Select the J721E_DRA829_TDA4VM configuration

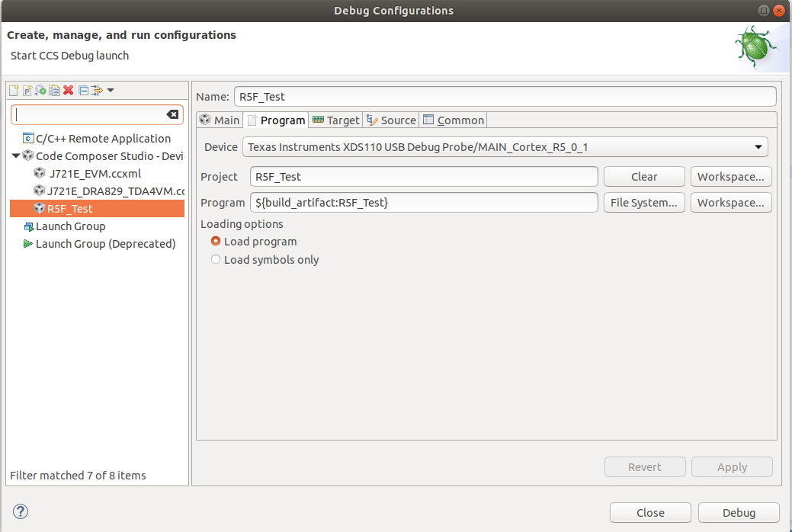(115, 191)
